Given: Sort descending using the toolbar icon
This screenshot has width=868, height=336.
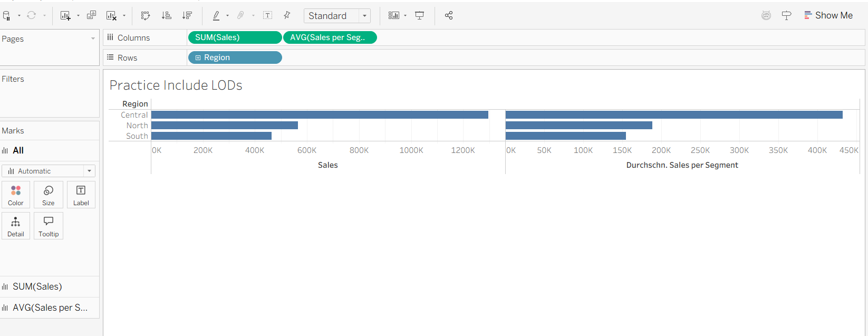Looking at the screenshot, I should 187,16.
